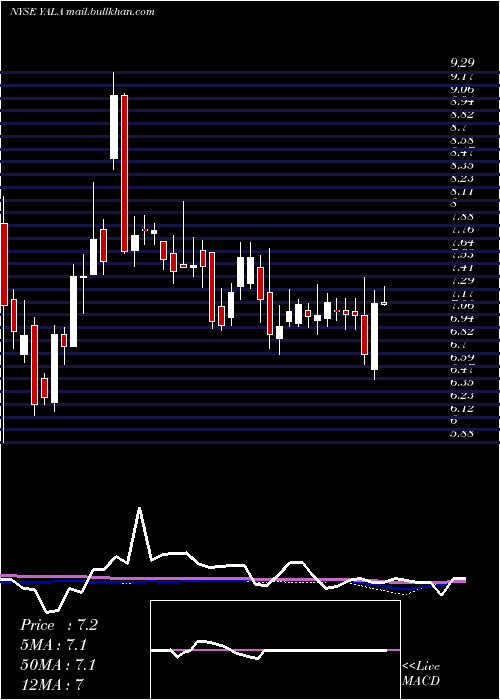Click the 7.41 price axis label
Image resolution: width=500 pixels, height=700 pixels.
(462, 268)
